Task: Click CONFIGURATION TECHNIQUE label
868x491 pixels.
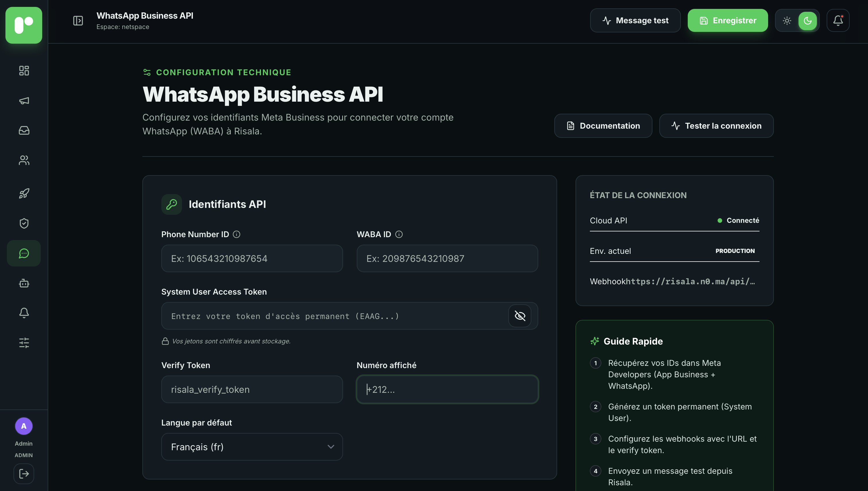Action: click(x=224, y=73)
